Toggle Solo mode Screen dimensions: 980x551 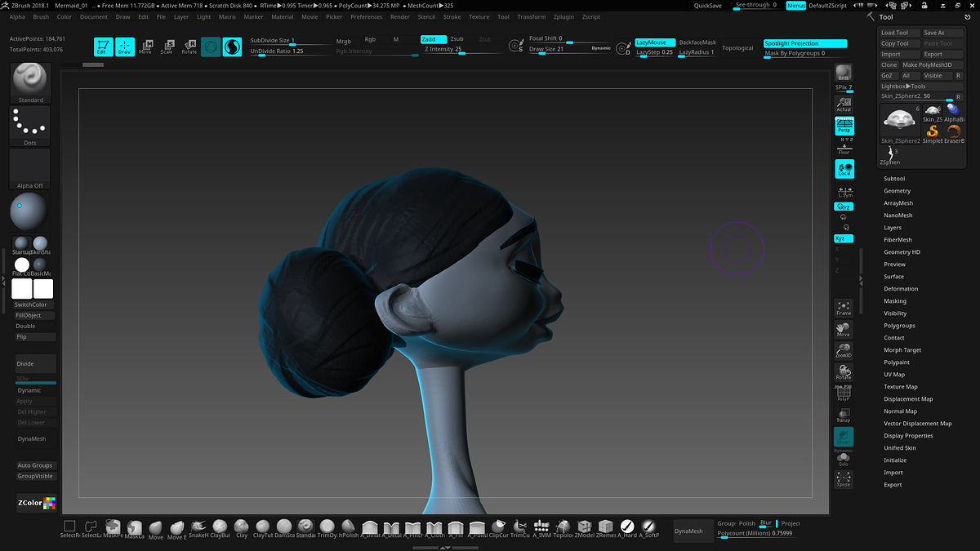844,459
